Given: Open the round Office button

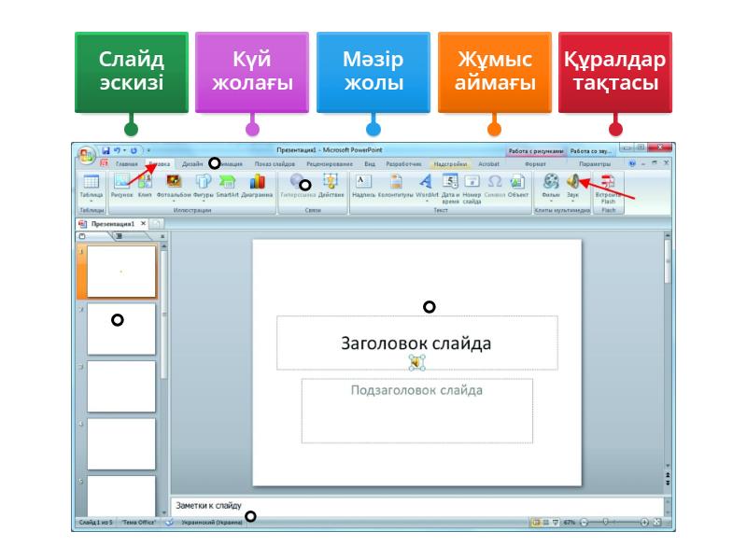Looking at the screenshot, I should (86, 154).
